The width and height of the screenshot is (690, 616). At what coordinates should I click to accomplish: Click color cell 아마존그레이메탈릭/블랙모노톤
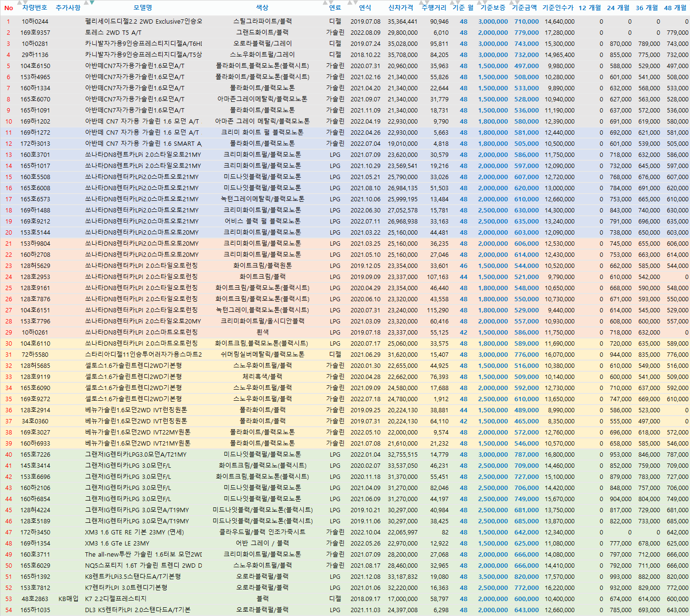pos(262,99)
